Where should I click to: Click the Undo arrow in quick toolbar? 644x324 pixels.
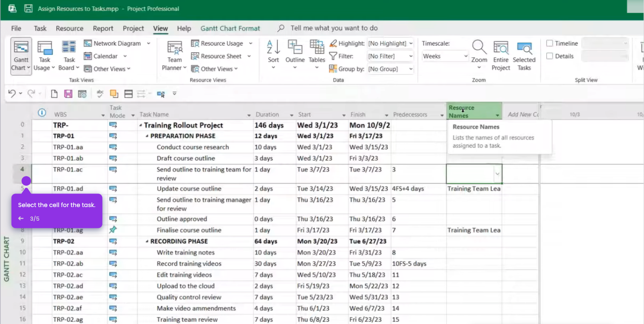[12, 94]
